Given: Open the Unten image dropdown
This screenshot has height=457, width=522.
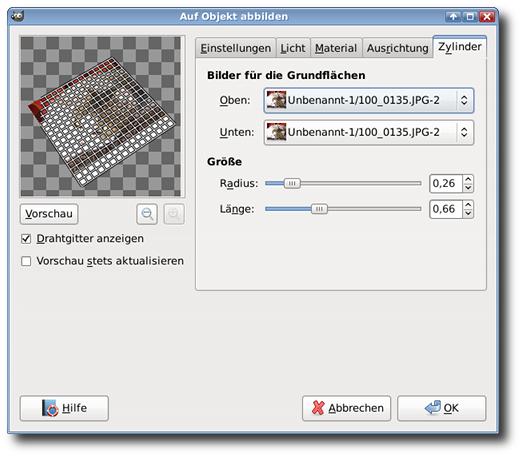Looking at the screenshot, I should point(369,132).
